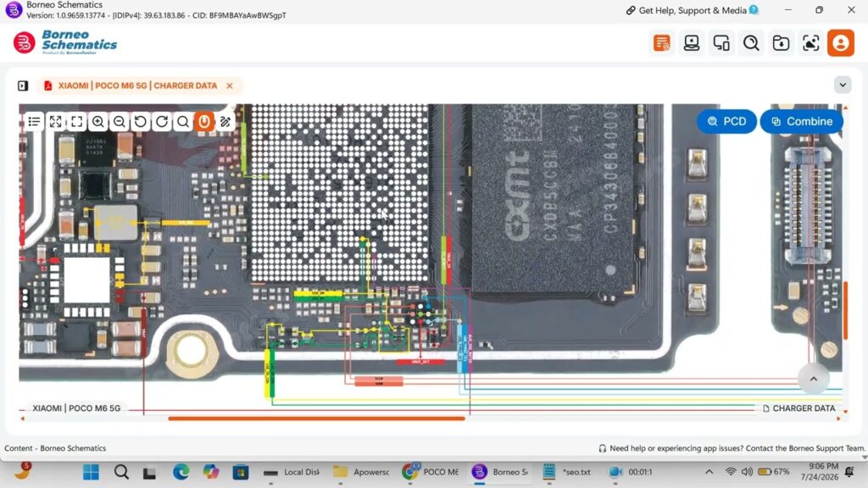Viewport: 868px width, 488px height.
Task: Rotate the board view counterclockwise
Action: tap(141, 122)
